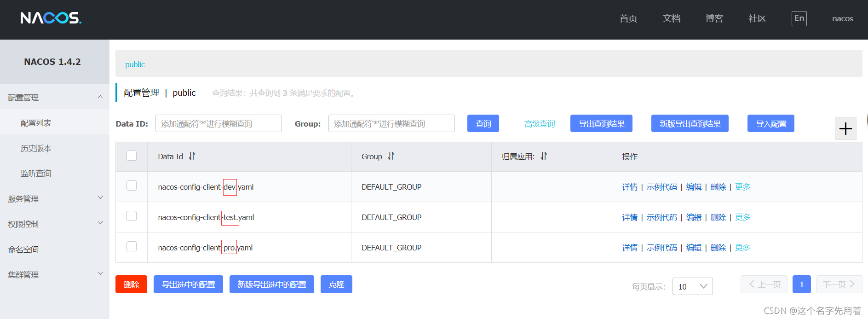This screenshot has width=868, height=319.
Task: Click 删除 in the dev.yaml row
Action: click(x=718, y=187)
